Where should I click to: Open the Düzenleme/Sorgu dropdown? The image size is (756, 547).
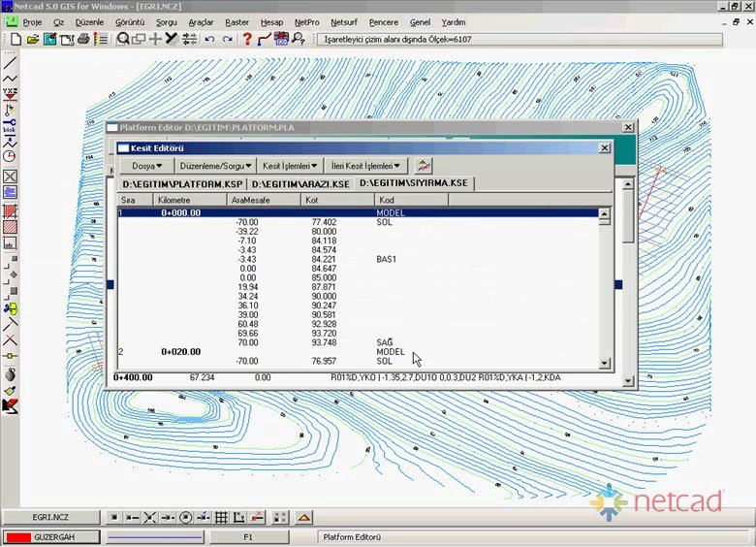click(x=215, y=166)
